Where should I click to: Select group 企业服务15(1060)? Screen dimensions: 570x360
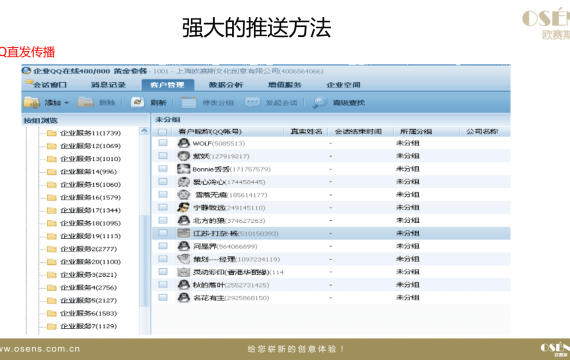91,185
